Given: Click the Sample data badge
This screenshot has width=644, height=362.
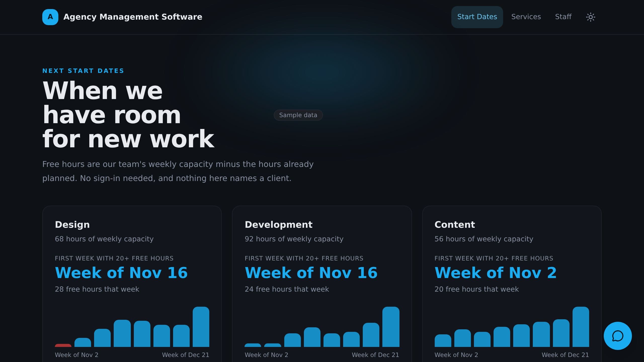Looking at the screenshot, I should click(298, 115).
